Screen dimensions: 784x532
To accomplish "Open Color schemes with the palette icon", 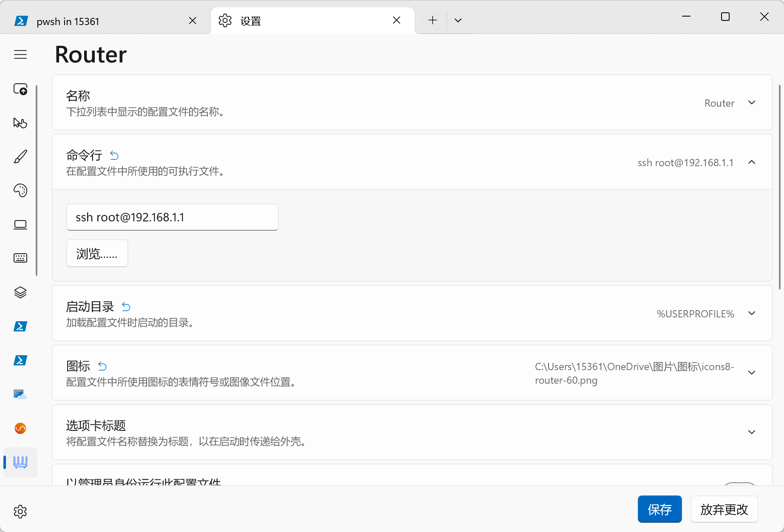I will 20,190.
